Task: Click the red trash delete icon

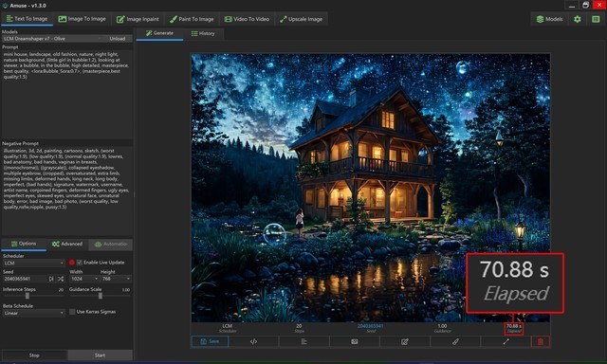Action: 541,341
